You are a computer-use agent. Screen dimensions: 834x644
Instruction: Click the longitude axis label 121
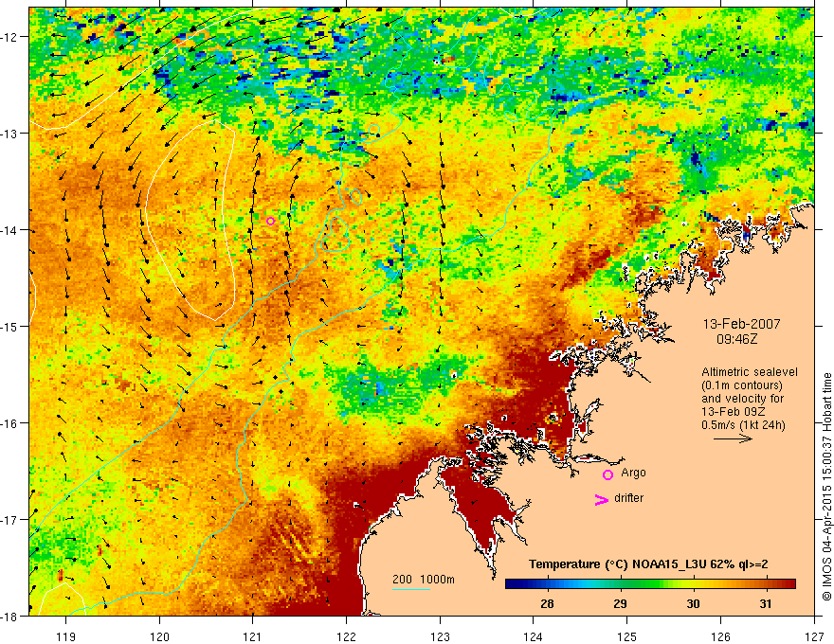click(253, 636)
